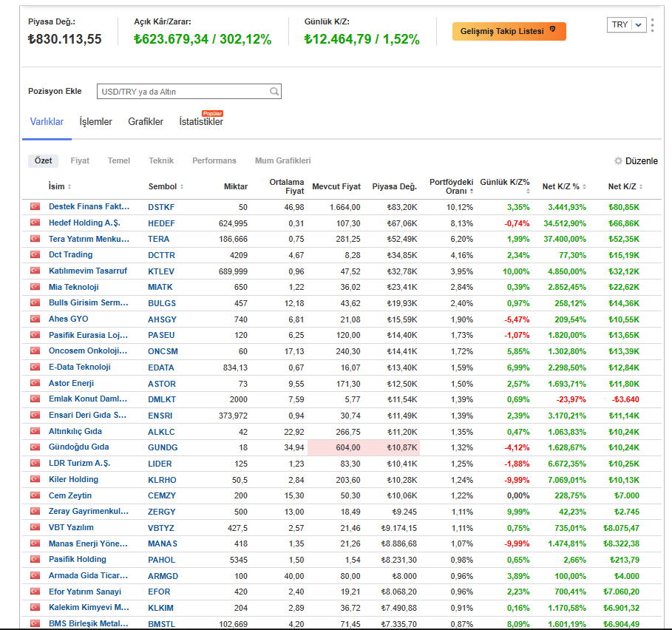
Task: Click Gündoğdu Gıda current price 604,00
Action: 348,448
